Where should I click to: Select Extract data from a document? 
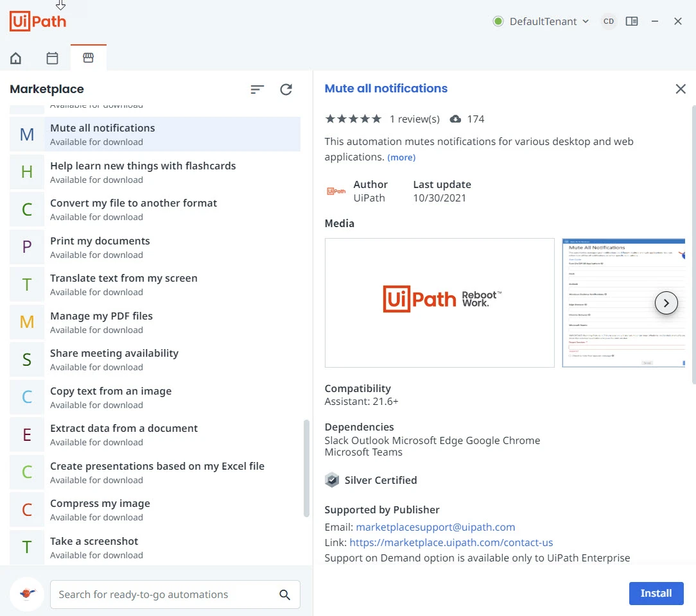click(x=155, y=434)
